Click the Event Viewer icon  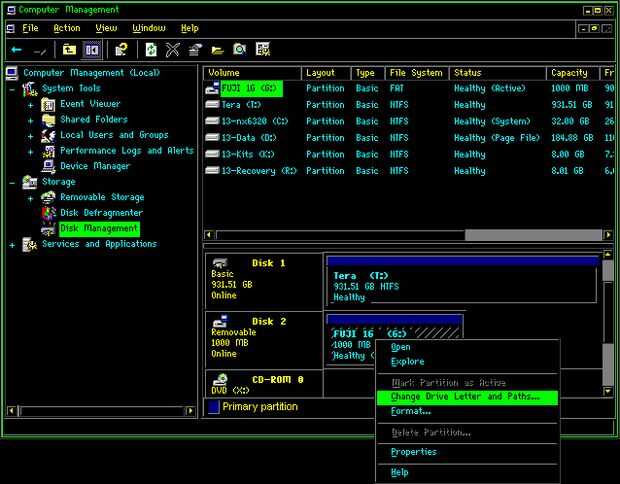tap(48, 104)
